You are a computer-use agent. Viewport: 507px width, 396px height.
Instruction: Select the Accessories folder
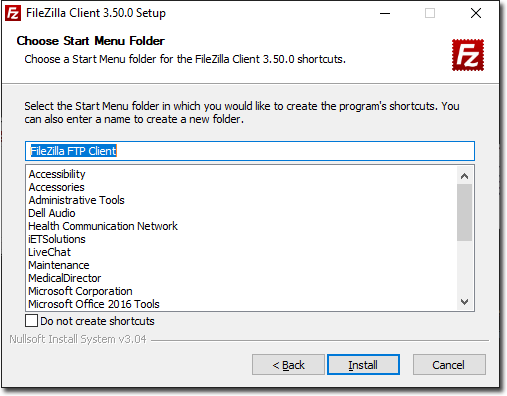point(57,187)
